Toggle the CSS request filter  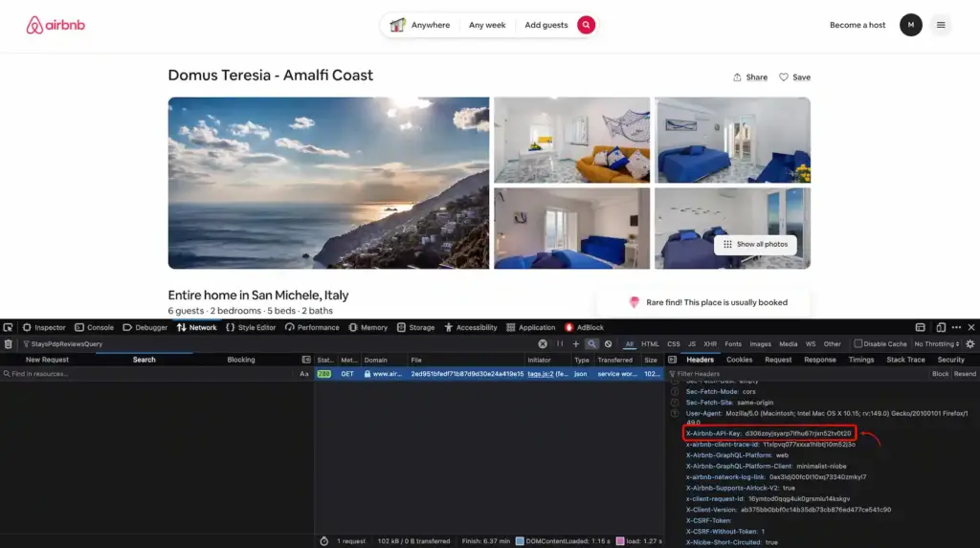pyautogui.click(x=673, y=344)
